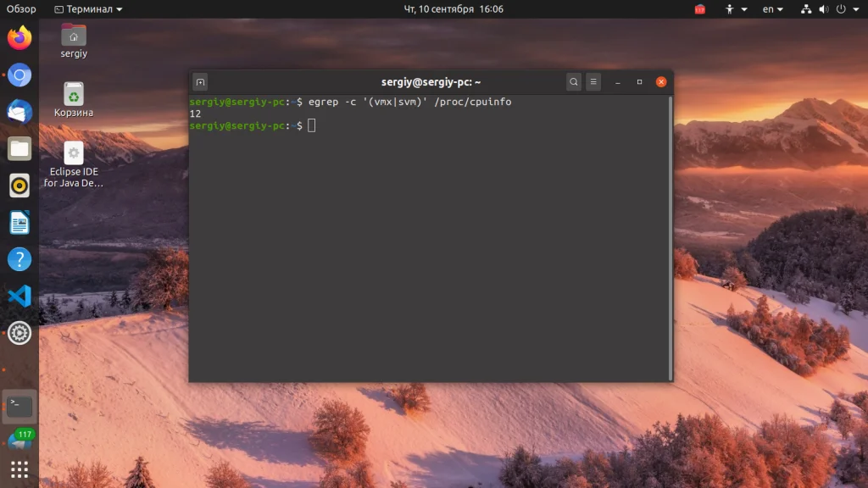Click the terminal scrollbar
The image size is (868, 488).
[x=670, y=238]
